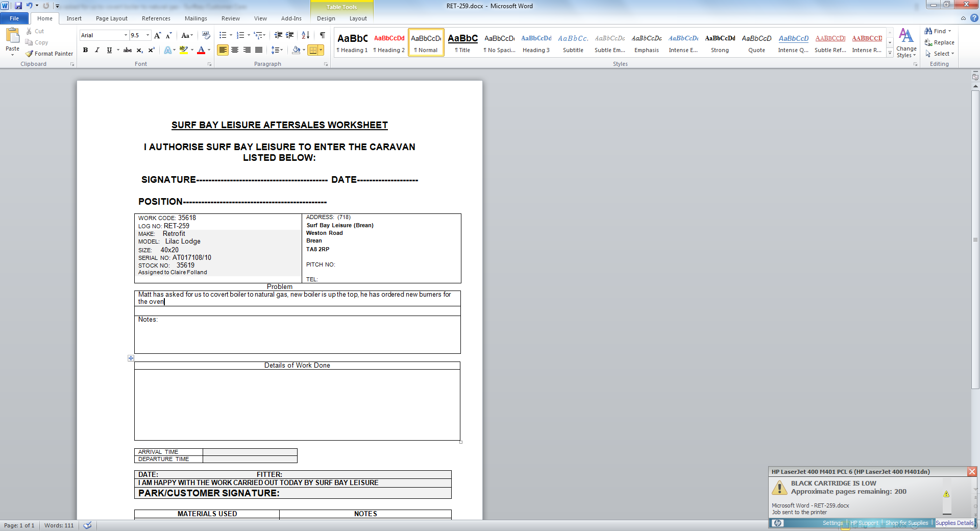Show or hide paragraph marks
980x531 pixels.
pyautogui.click(x=323, y=35)
